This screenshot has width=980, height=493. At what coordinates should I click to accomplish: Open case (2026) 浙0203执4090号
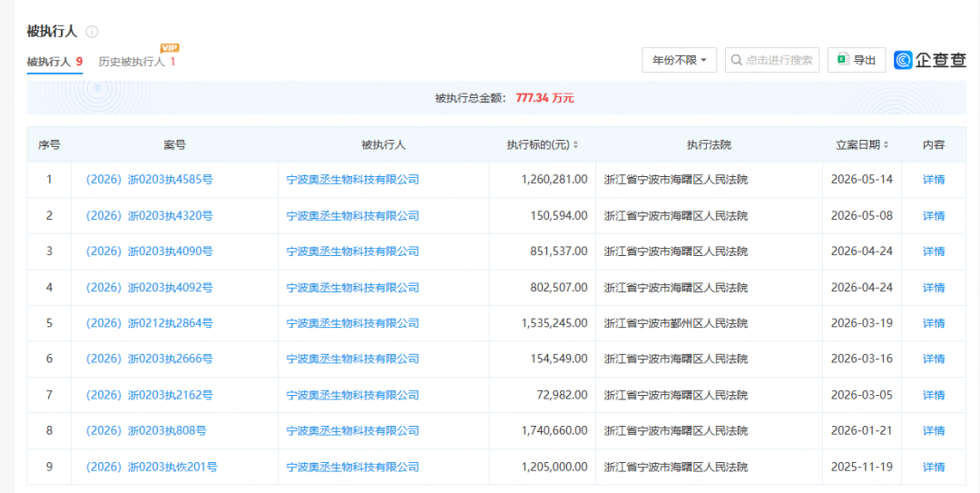tap(150, 251)
